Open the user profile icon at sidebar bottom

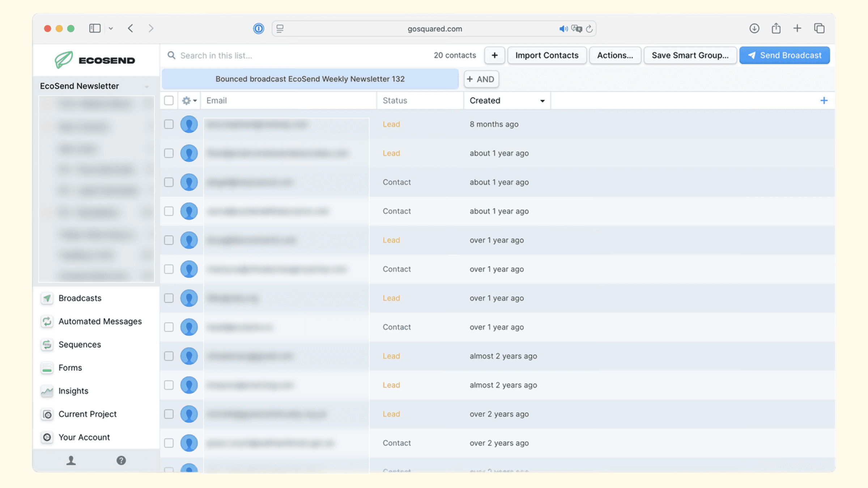[x=71, y=460]
